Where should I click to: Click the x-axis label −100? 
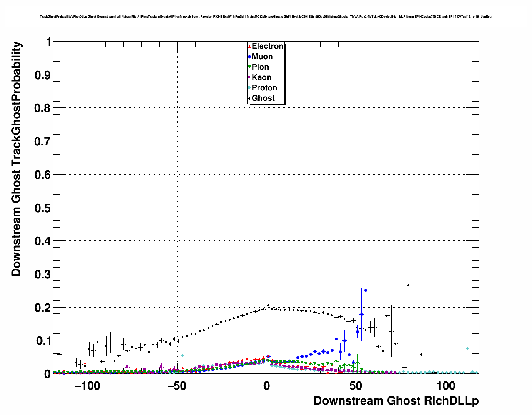pyautogui.click(x=87, y=385)
